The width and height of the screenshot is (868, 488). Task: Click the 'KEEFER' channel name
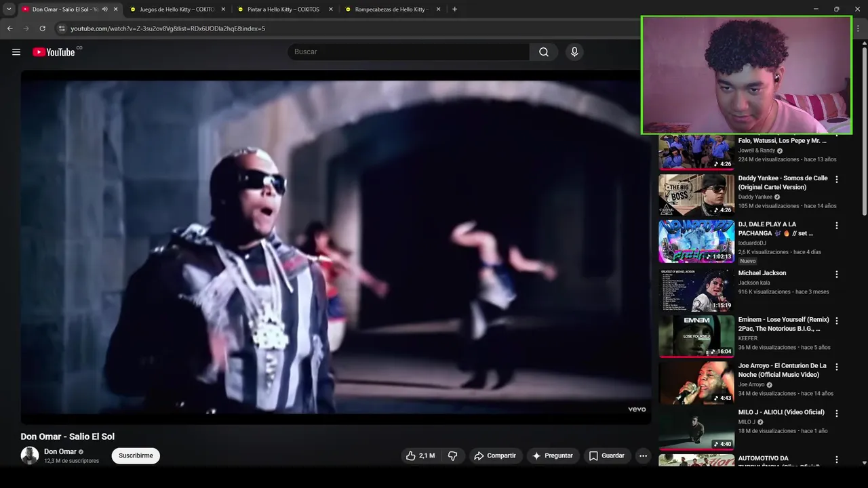(x=748, y=338)
